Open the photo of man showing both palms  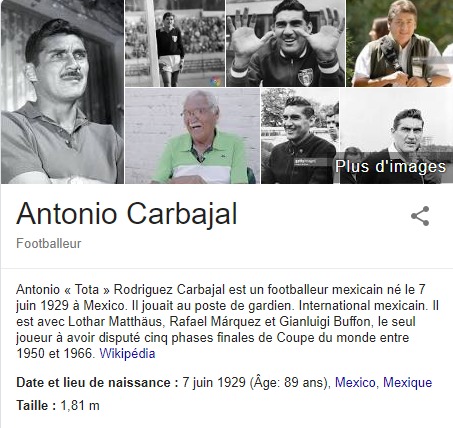pyautogui.click(x=286, y=43)
